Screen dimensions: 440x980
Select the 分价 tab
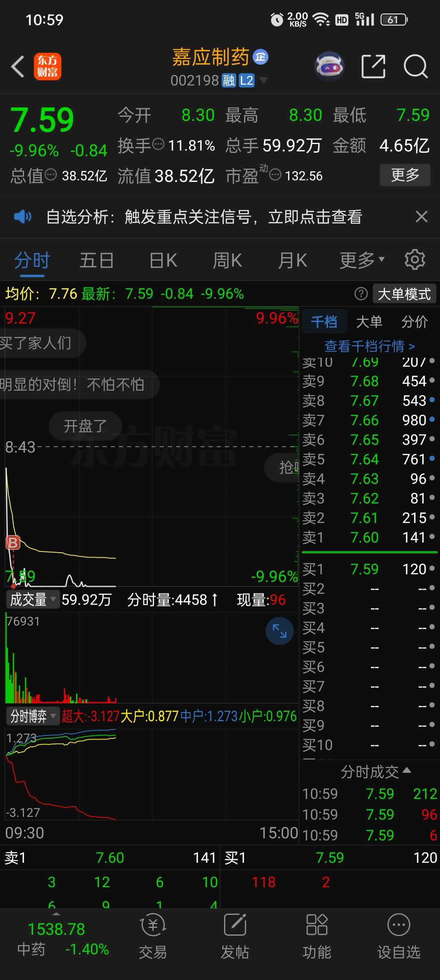pos(414,322)
